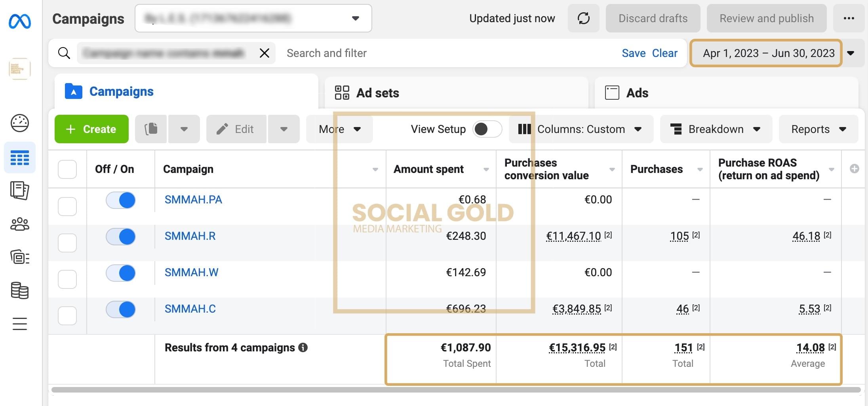Expand the duplicate options arrow
The height and width of the screenshot is (406, 868).
[184, 129]
